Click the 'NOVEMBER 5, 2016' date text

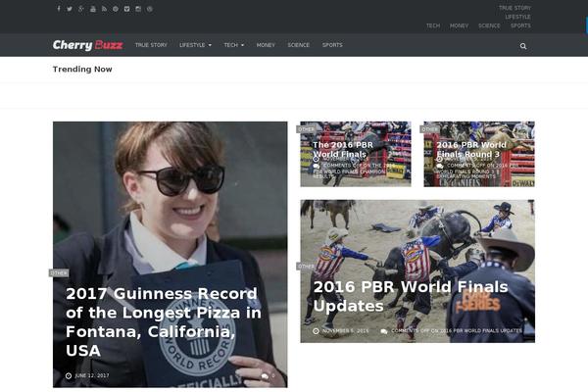(345, 331)
